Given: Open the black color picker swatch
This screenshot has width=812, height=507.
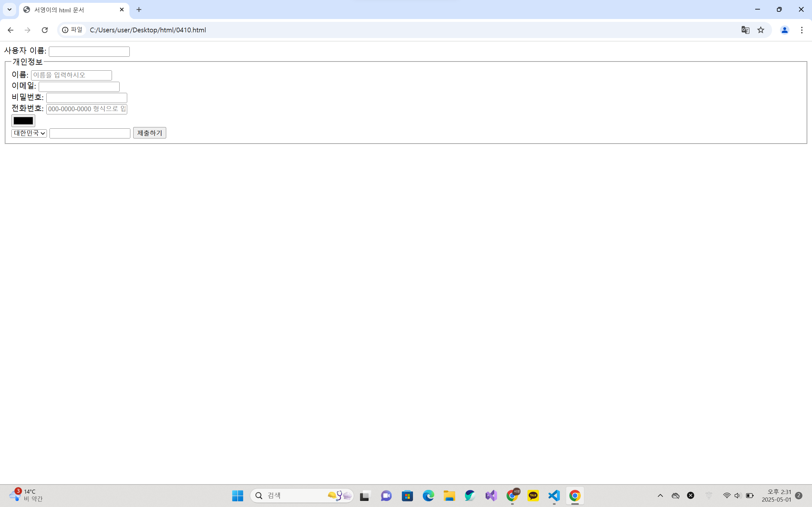Looking at the screenshot, I should [23, 121].
